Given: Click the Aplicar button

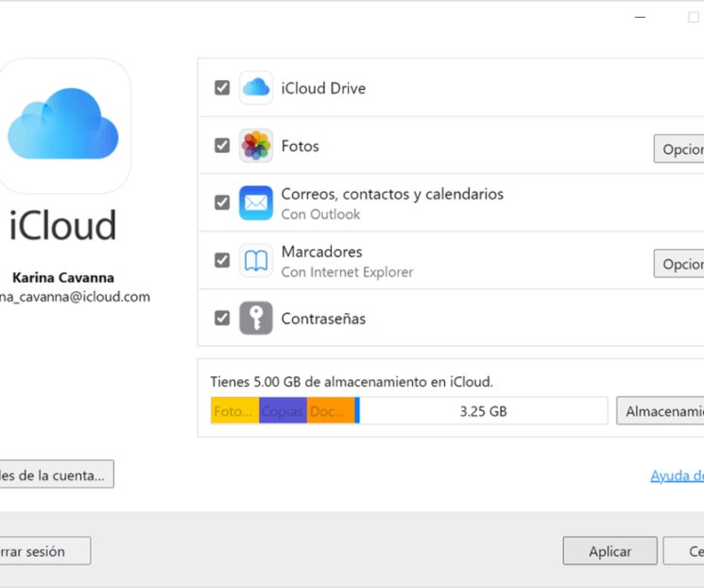Looking at the screenshot, I should (610, 551).
